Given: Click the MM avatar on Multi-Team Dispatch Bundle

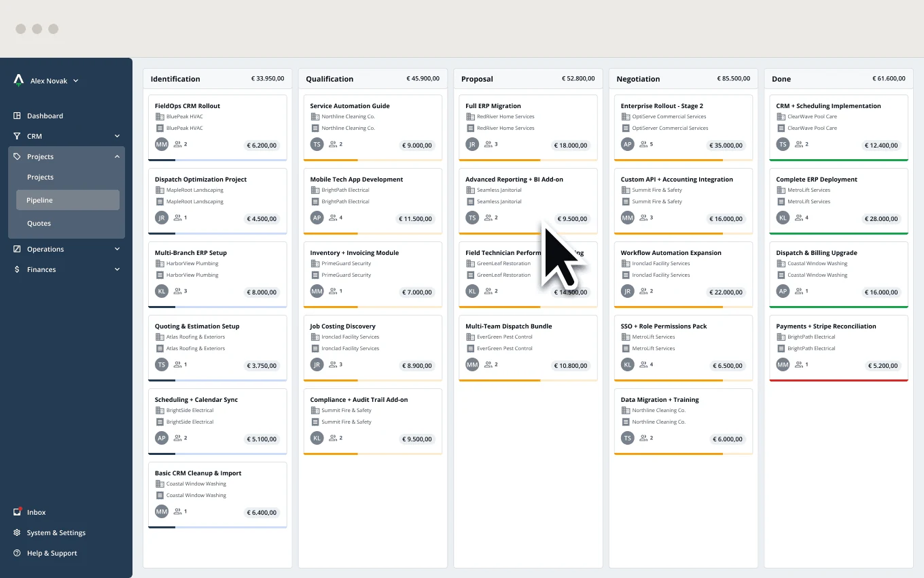Looking at the screenshot, I should click(x=472, y=364).
